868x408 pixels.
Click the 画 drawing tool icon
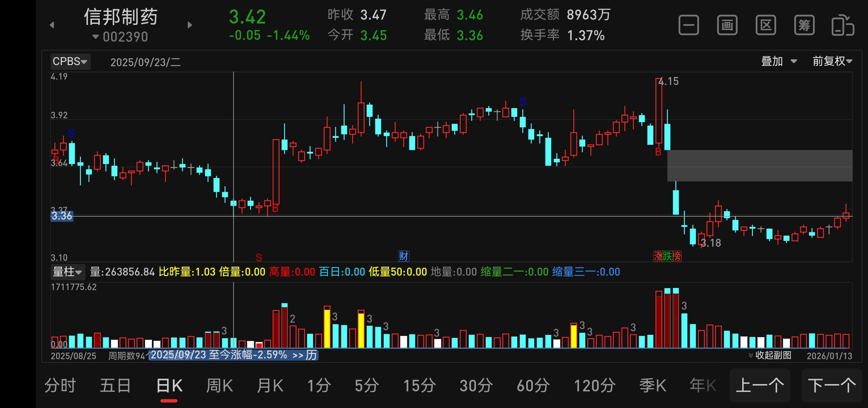click(x=727, y=25)
